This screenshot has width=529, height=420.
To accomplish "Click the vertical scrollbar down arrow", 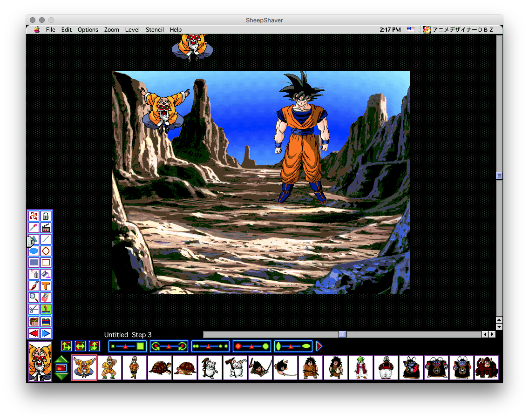I will point(499,326).
